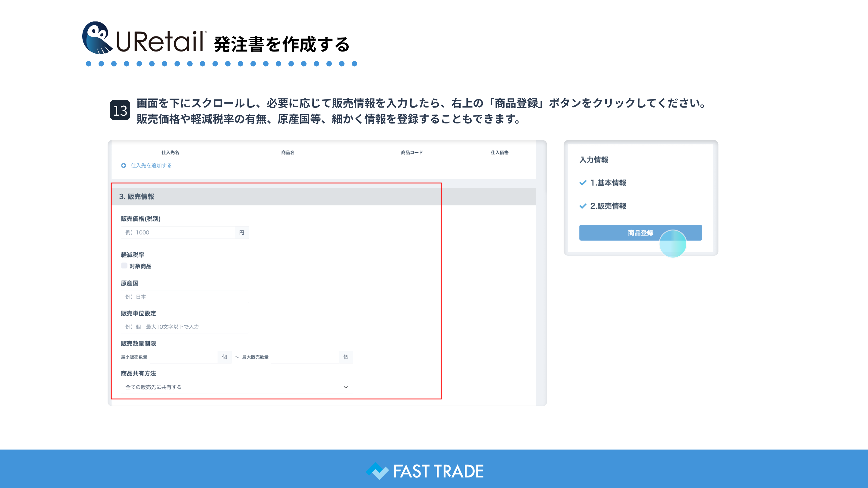Click the 円 unit label of price field
This screenshot has width=868, height=488.
[242, 232]
